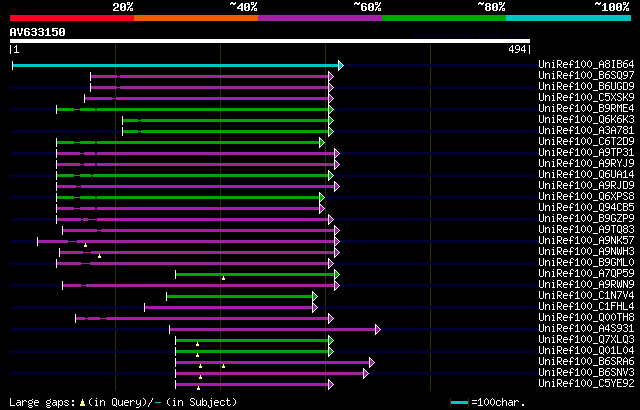This screenshot has height=410, width=640.
Task: Click the green arrowhead ending C1N7V4 alignment
Action: coord(315,297)
